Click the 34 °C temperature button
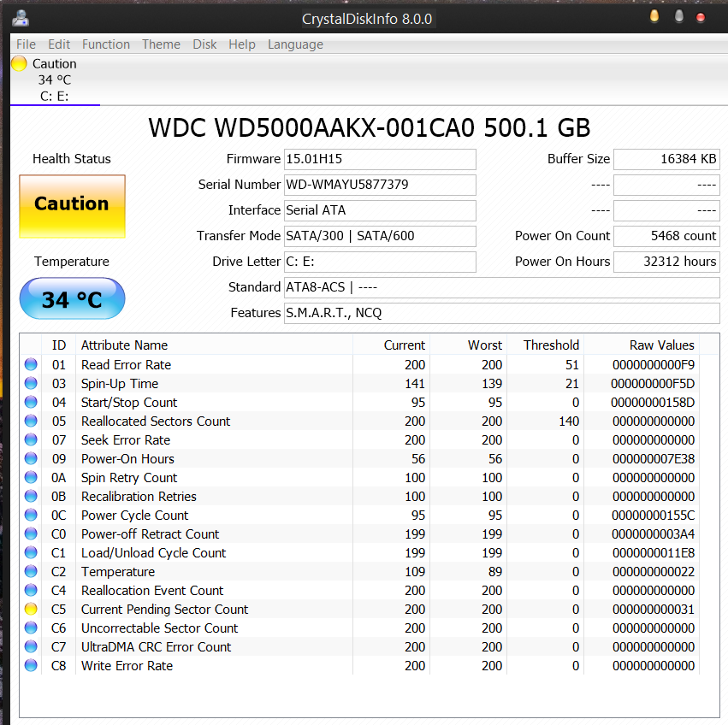 [72, 299]
